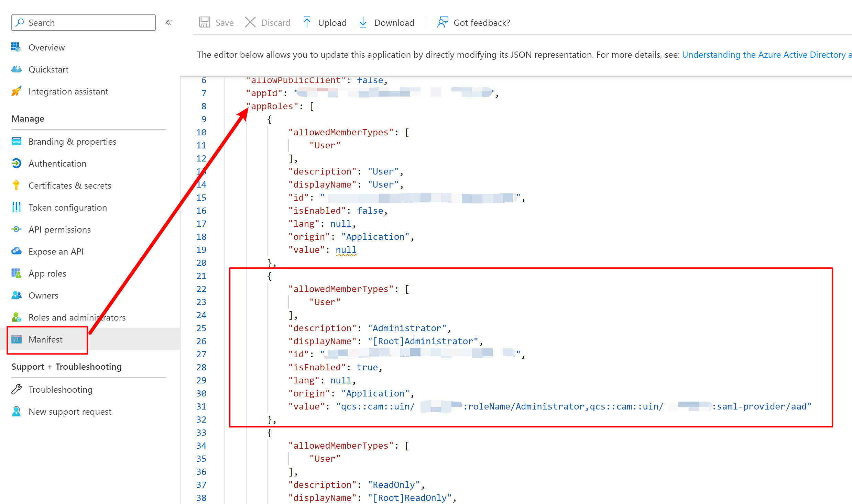Open the Understanding the Azure Active Directory link

(x=763, y=55)
